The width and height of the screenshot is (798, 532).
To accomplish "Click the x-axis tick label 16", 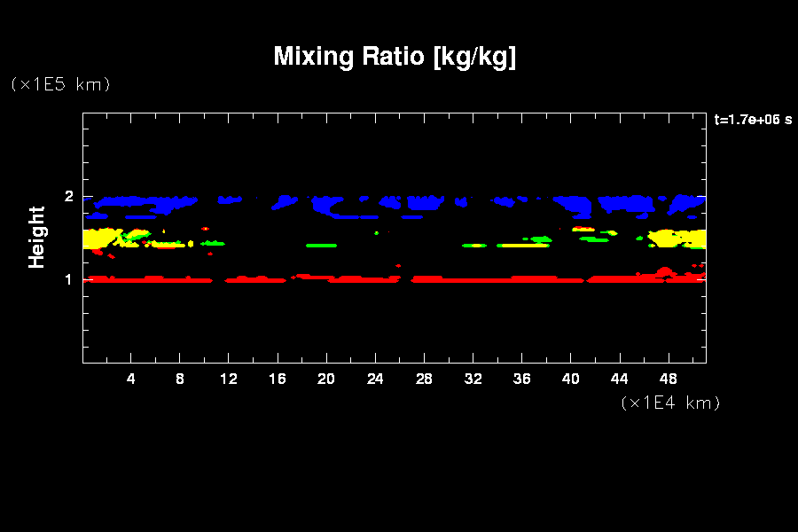I will coord(278,379).
